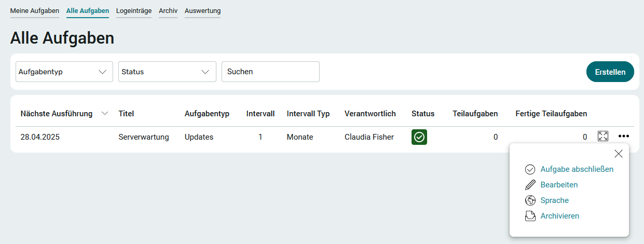Click the checkmark circle icon beside Aufgabe abschließen
This screenshot has height=244, width=644.
pyautogui.click(x=530, y=169)
